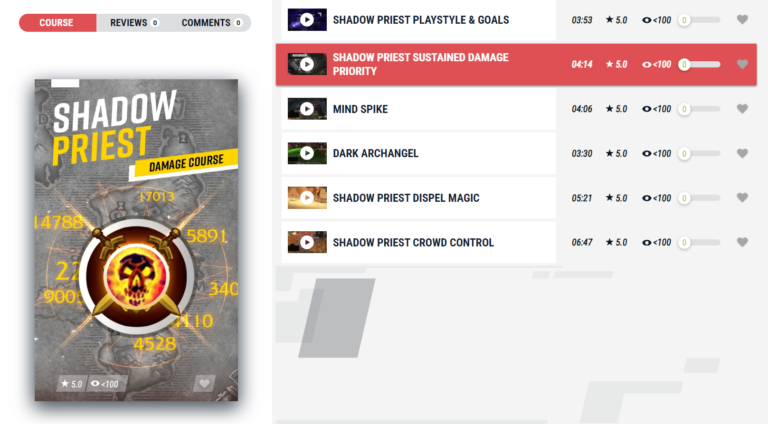This screenshot has height=424, width=768.
Task: Click heart on Sustained Damage Priority row
Action: 742,64
